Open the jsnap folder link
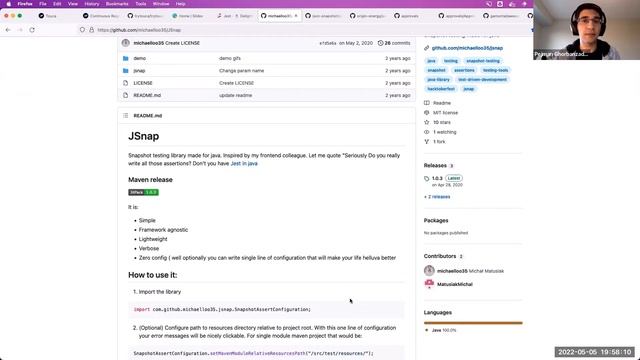This screenshot has width=640, height=360. [139, 71]
